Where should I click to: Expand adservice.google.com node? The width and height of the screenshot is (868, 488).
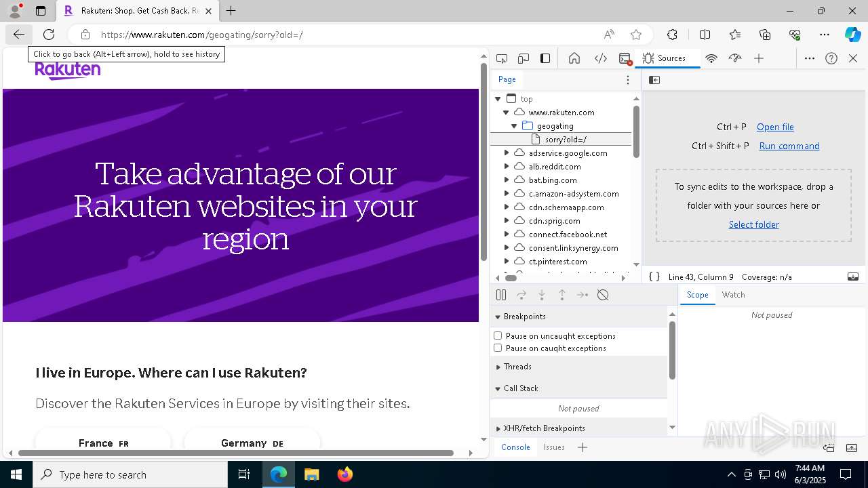(x=506, y=153)
